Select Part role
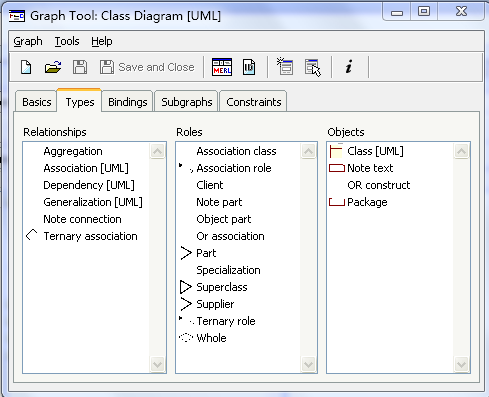 [x=206, y=253]
